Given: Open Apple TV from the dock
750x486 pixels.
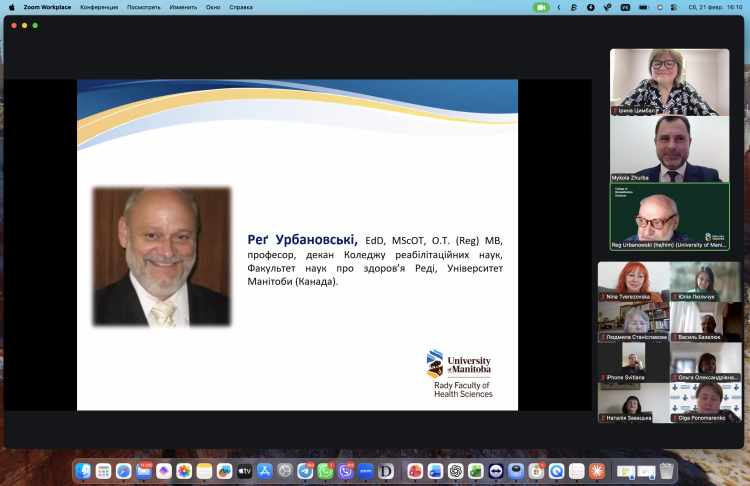Looking at the screenshot, I should pos(245,471).
